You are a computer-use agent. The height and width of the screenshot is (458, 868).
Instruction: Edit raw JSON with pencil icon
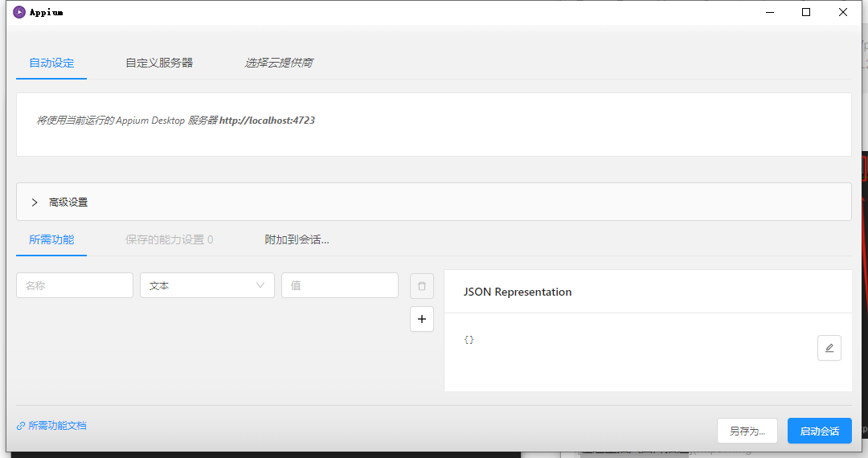click(x=829, y=348)
